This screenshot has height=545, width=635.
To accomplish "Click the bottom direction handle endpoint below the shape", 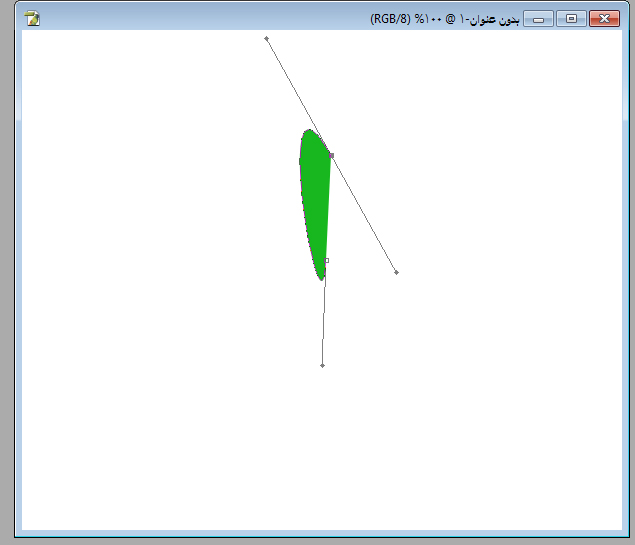I will [x=322, y=366].
